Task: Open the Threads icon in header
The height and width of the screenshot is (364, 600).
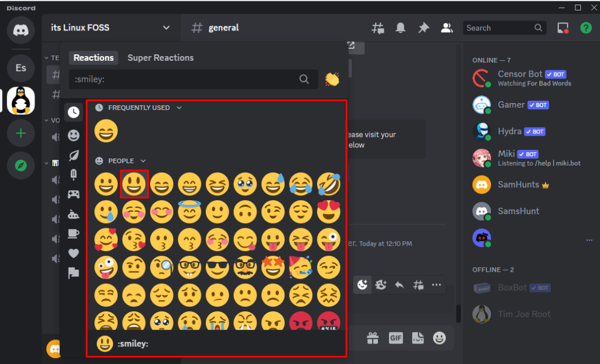Action: coord(378,28)
